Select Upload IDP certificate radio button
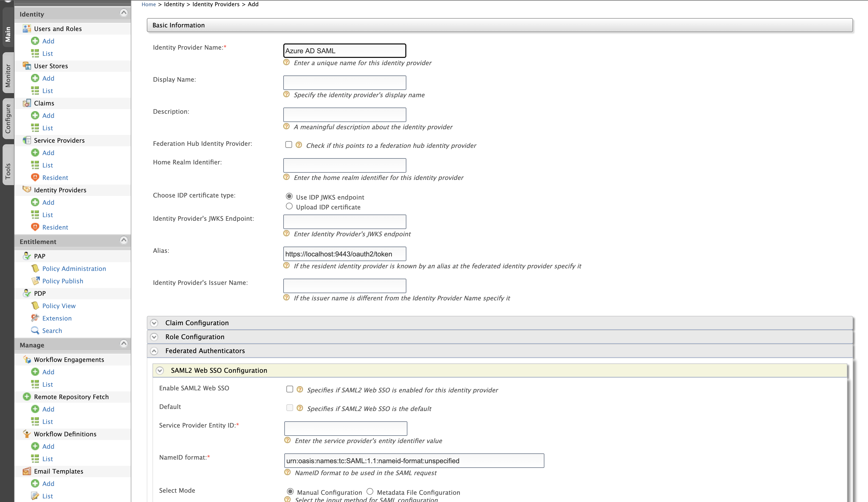The image size is (868, 502). point(289,206)
